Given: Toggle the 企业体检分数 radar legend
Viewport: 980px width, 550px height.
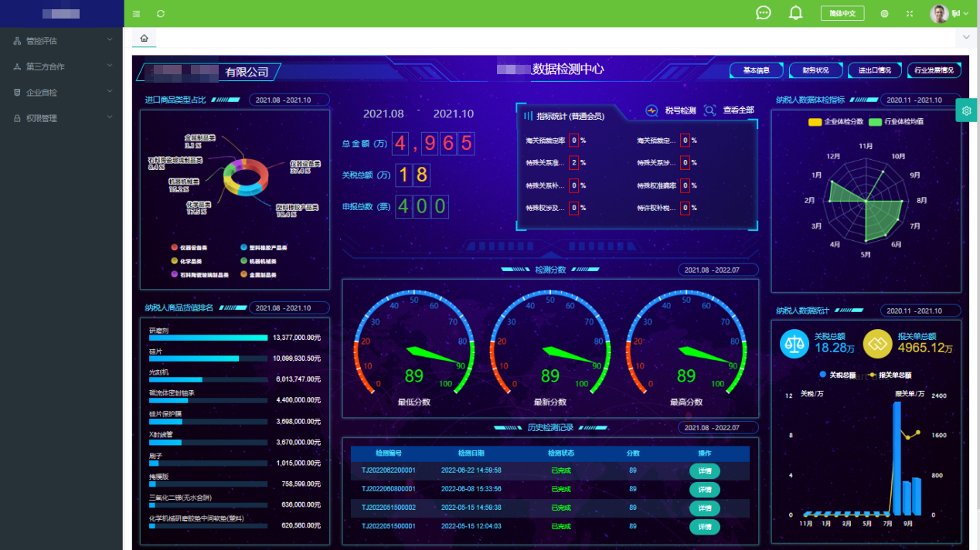Looking at the screenshot, I should pyautogui.click(x=836, y=122).
